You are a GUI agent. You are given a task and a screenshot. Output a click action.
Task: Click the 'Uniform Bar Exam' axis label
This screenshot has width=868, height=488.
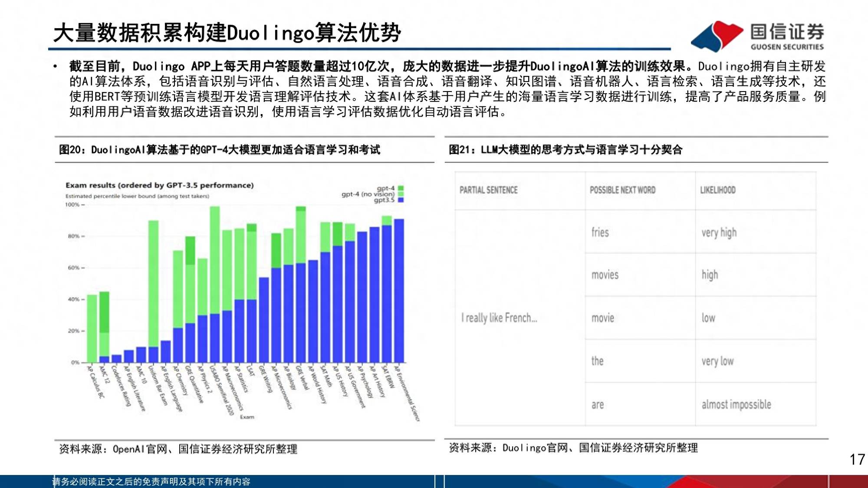coord(158,386)
